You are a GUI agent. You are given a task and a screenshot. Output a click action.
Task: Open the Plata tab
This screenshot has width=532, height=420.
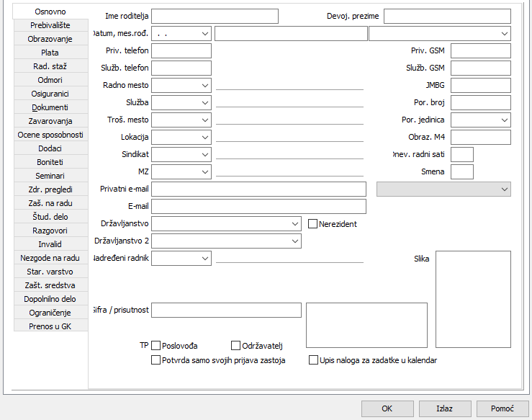click(50, 53)
